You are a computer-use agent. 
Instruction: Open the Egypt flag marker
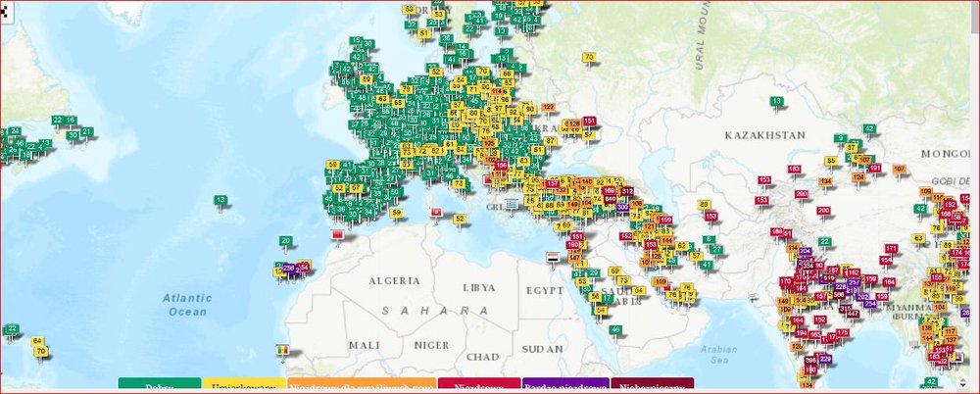[x=553, y=257]
